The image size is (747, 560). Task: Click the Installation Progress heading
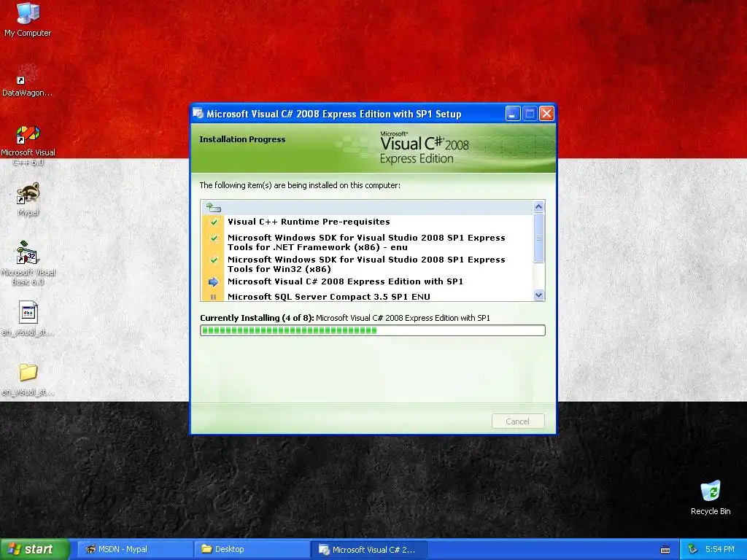point(242,139)
